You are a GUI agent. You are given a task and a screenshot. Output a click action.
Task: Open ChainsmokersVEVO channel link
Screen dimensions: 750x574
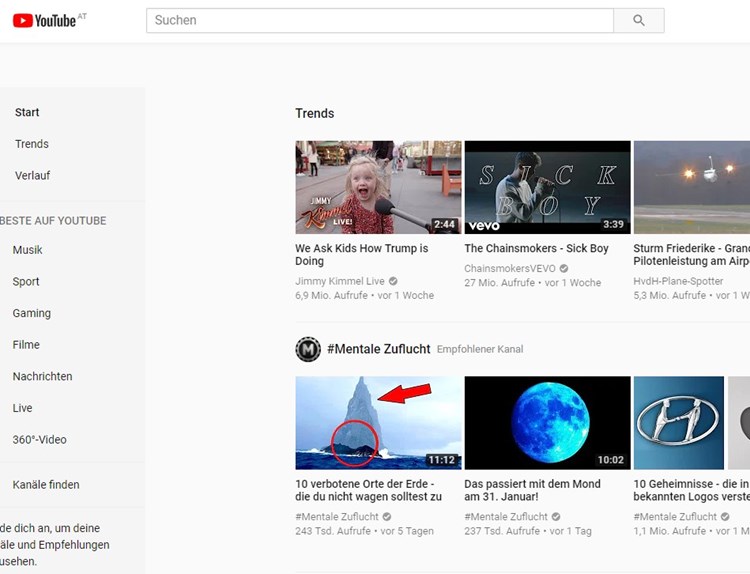509,268
